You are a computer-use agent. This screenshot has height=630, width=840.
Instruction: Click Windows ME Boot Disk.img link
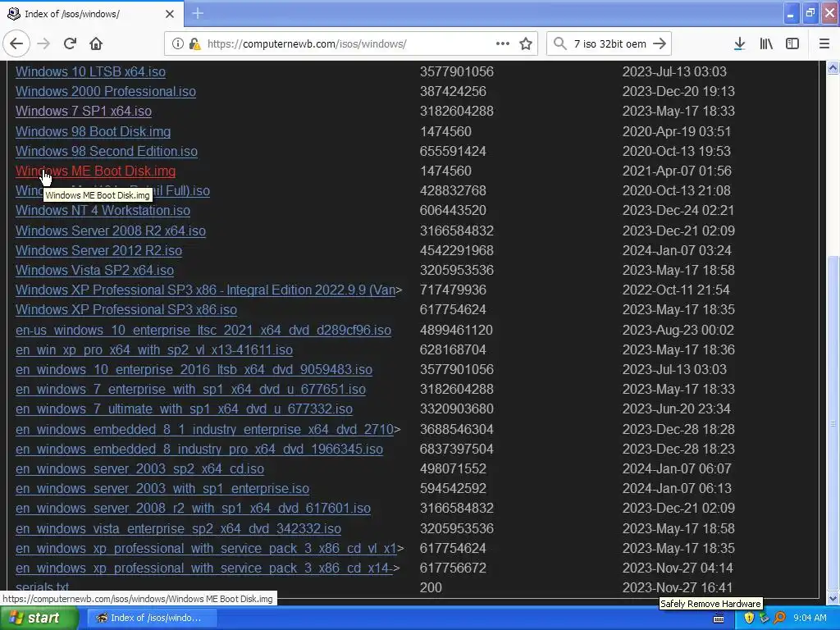95,171
